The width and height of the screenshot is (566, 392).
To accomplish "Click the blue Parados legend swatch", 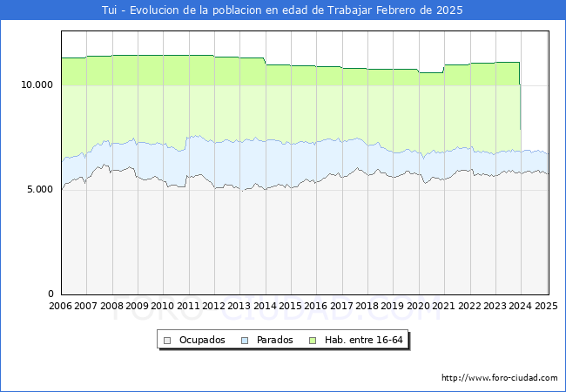I will tap(245, 341).
